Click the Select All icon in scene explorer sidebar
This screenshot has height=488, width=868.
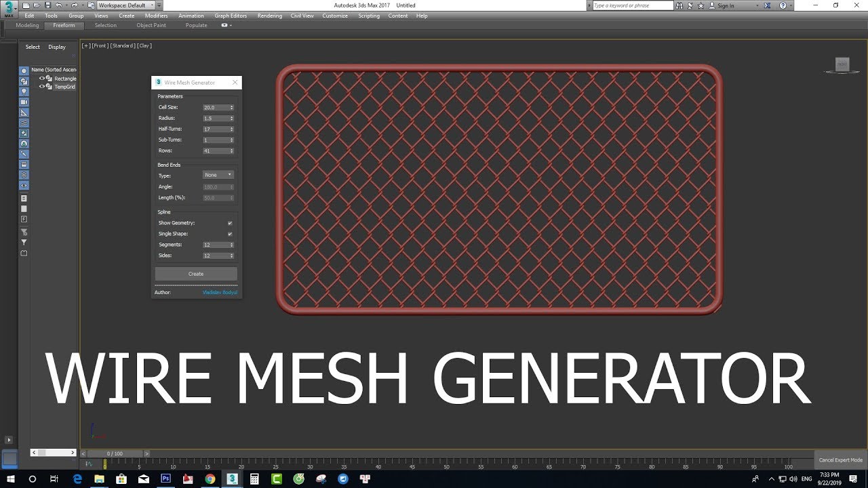point(24,198)
